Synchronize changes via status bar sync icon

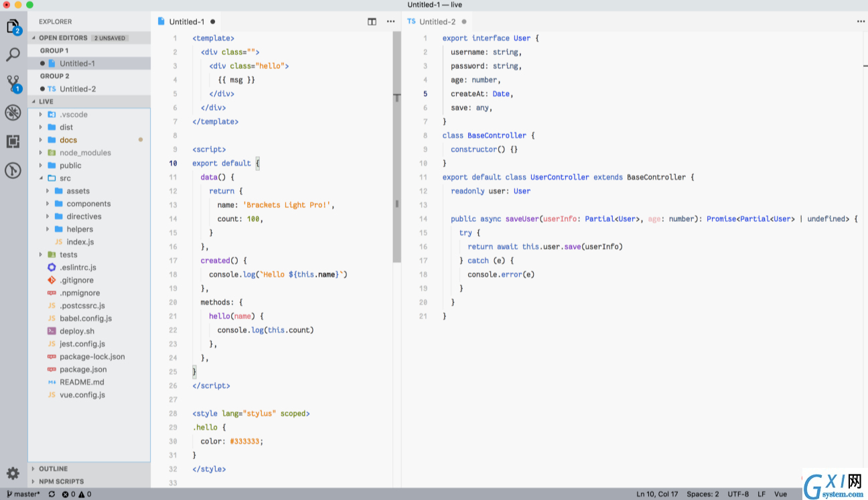click(52, 495)
